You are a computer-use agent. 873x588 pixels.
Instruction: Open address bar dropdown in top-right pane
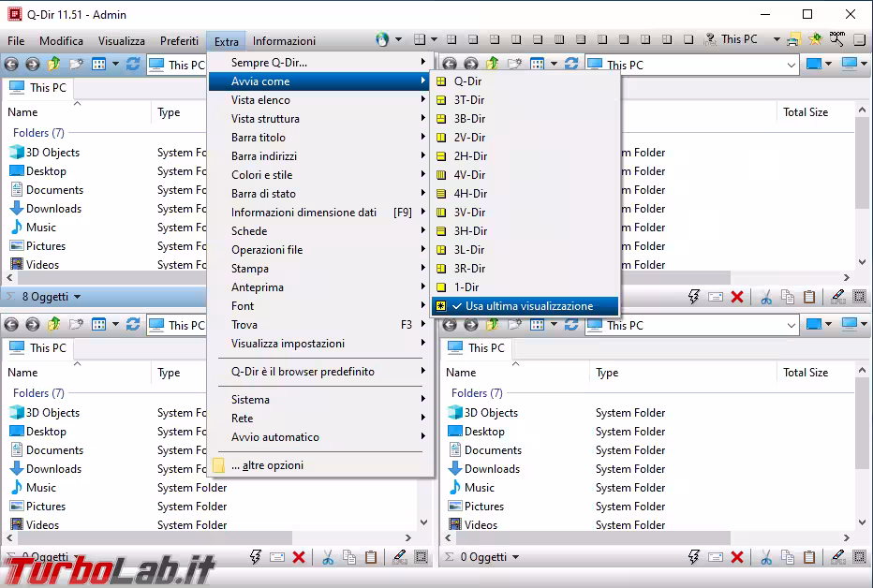pos(791,65)
